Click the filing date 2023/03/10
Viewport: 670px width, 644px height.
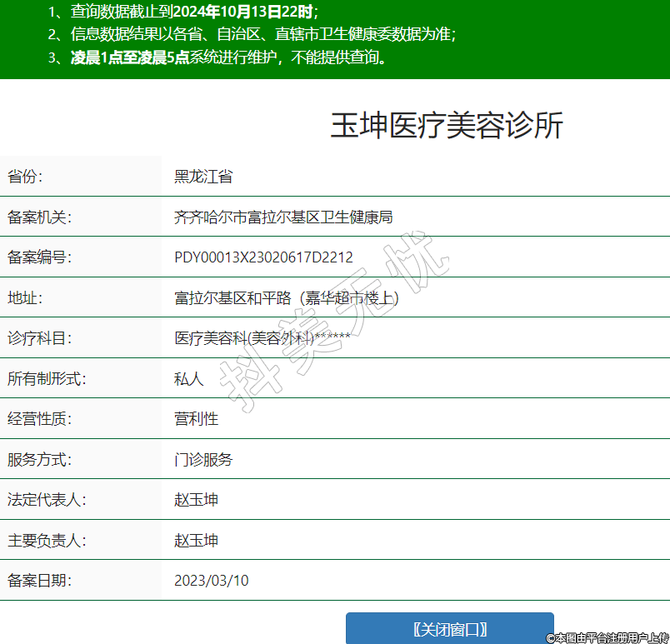(212, 581)
